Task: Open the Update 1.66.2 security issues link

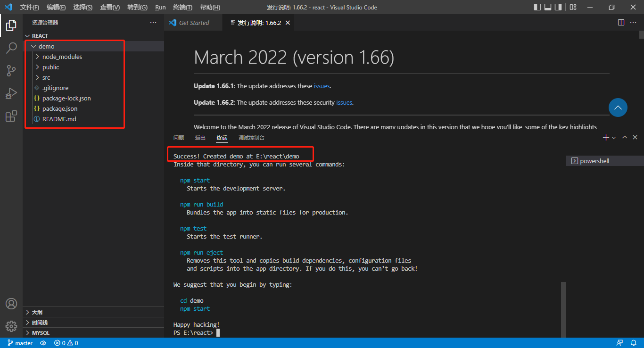Action: tap(344, 102)
